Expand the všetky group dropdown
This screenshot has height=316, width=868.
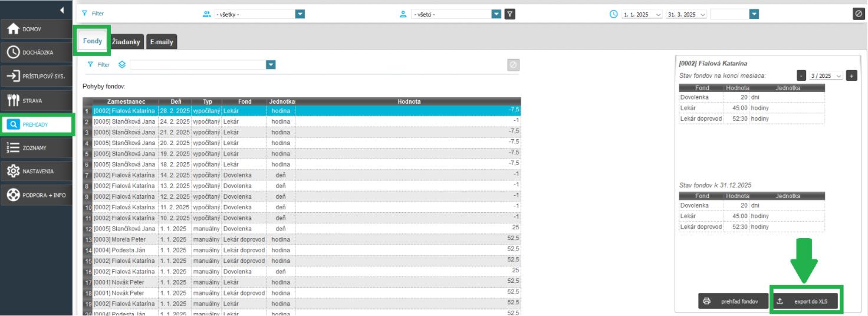[300, 14]
